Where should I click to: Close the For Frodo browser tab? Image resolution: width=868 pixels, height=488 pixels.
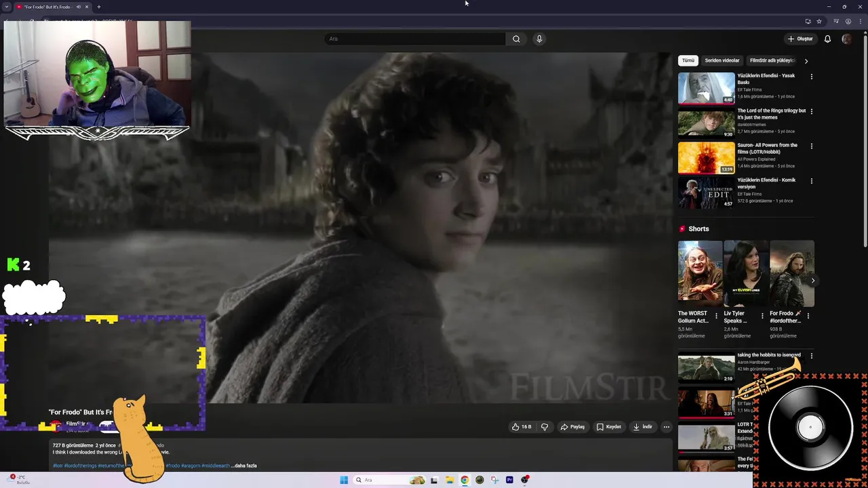(x=87, y=7)
